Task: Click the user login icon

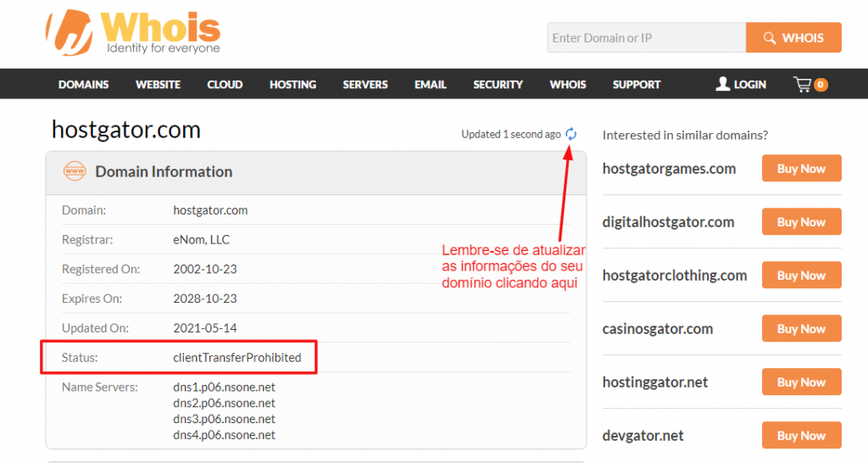Action: (722, 84)
